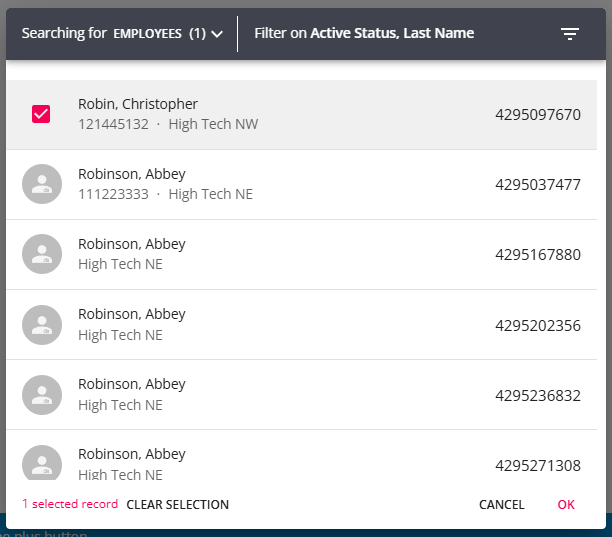Click the CLEAR SELECTION button
Image resolution: width=612 pixels, height=537 pixels.
[x=178, y=505]
